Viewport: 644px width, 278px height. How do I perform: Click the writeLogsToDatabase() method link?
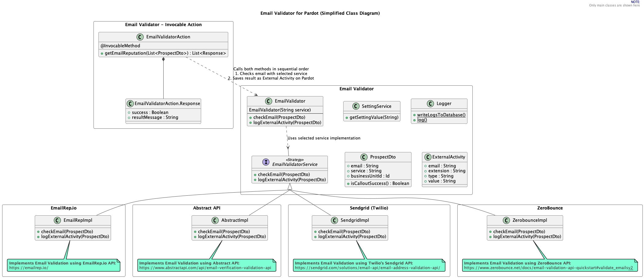[x=441, y=115]
